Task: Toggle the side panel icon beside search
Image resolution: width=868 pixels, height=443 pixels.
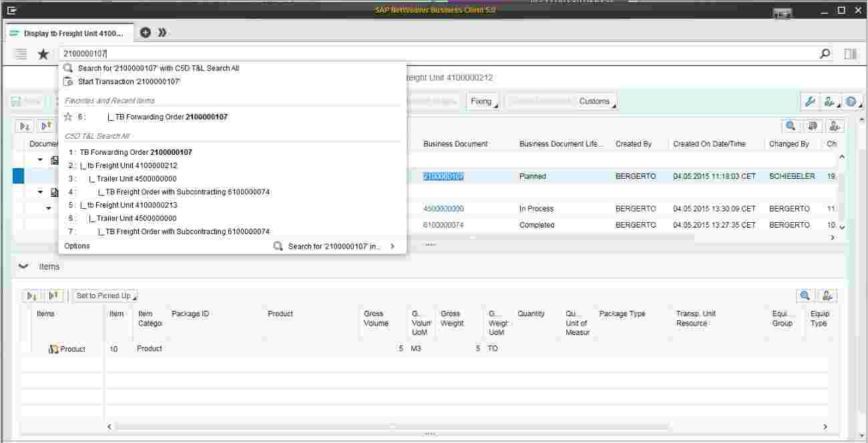Action: (850, 54)
